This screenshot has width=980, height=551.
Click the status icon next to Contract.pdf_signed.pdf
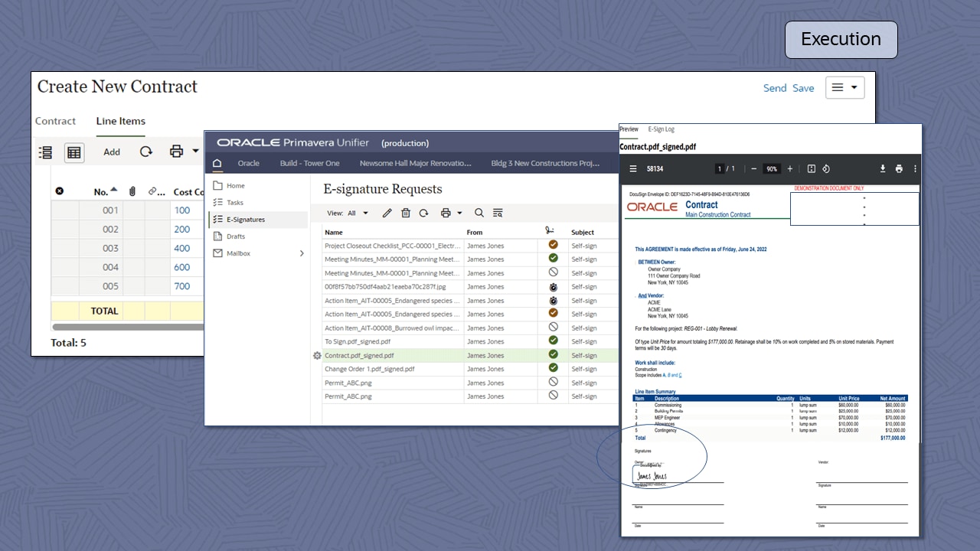coord(552,355)
